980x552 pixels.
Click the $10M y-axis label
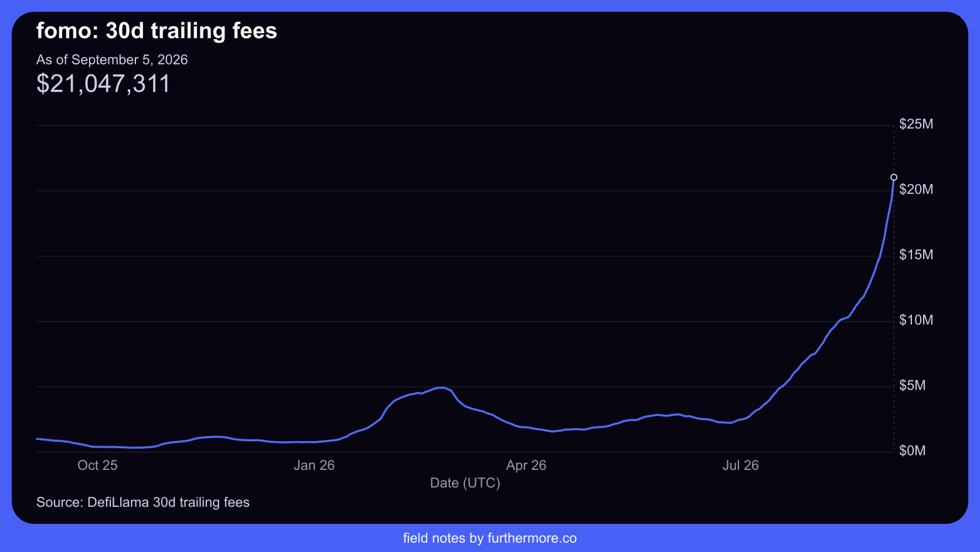[x=916, y=320]
